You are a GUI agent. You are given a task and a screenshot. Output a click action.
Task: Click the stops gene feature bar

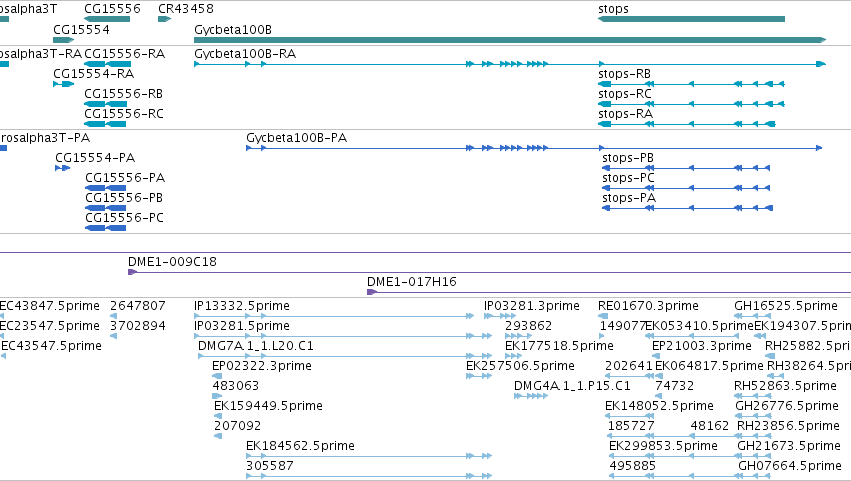[691, 19]
